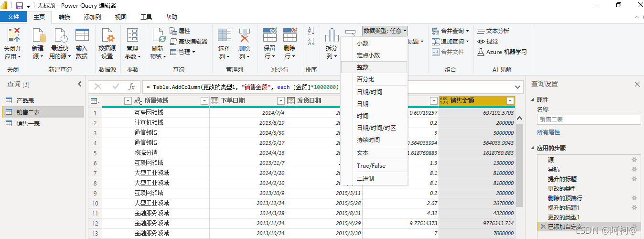Click the table icon at the grid's top-left corner
Image resolution: width=644 pixels, height=239 pixels.
coord(95,101)
